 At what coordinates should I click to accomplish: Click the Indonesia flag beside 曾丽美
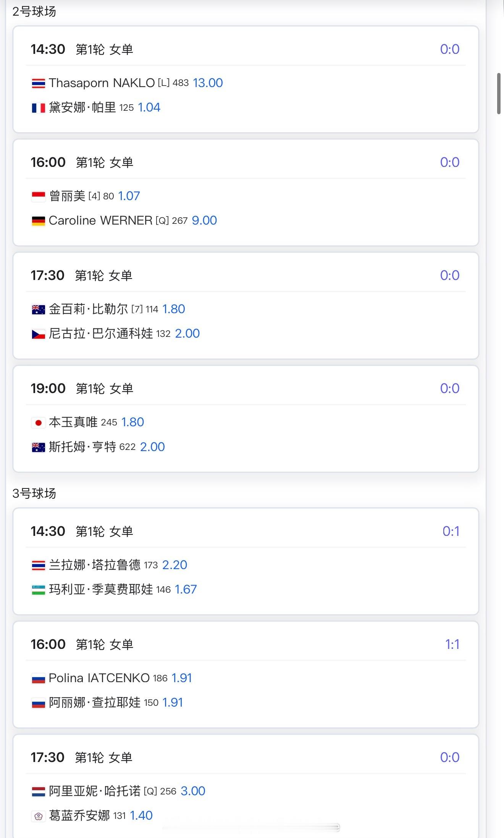(x=38, y=196)
